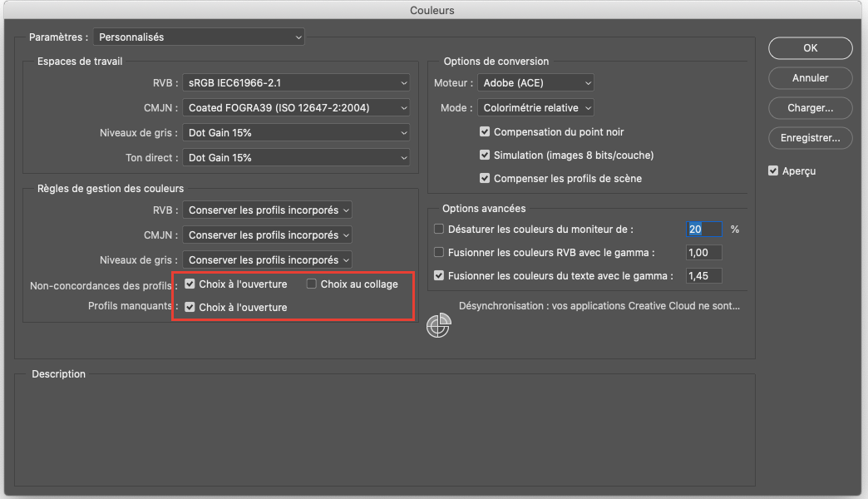Viewport: 868px width, 499px height.
Task: Expand the Ton direct dropdown
Action: [x=297, y=158]
